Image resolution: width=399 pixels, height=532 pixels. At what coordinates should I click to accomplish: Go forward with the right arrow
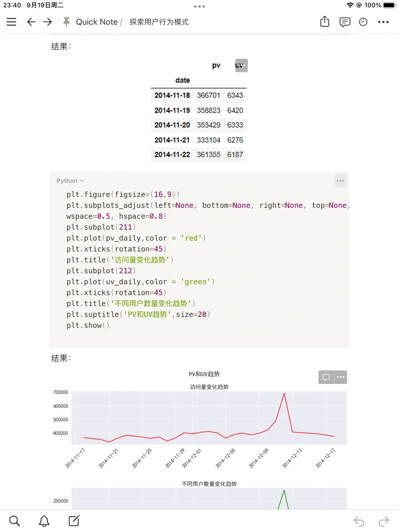pyautogui.click(x=48, y=22)
